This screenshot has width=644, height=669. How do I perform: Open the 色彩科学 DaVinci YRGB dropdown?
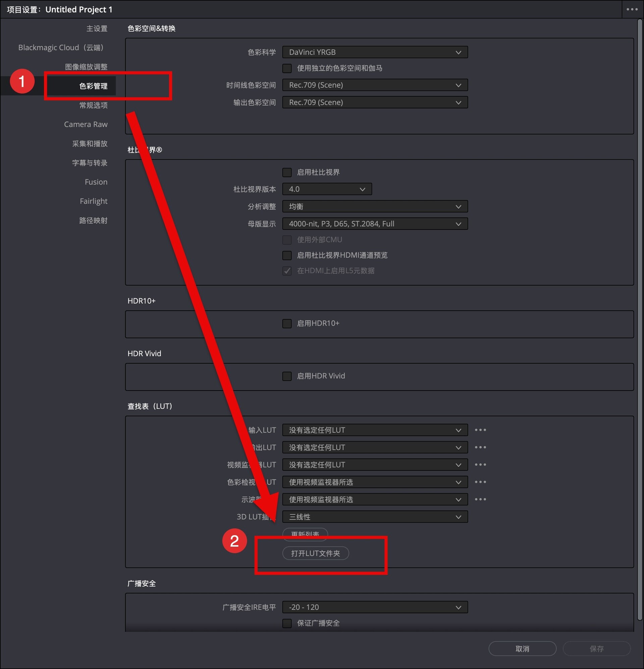(x=375, y=52)
